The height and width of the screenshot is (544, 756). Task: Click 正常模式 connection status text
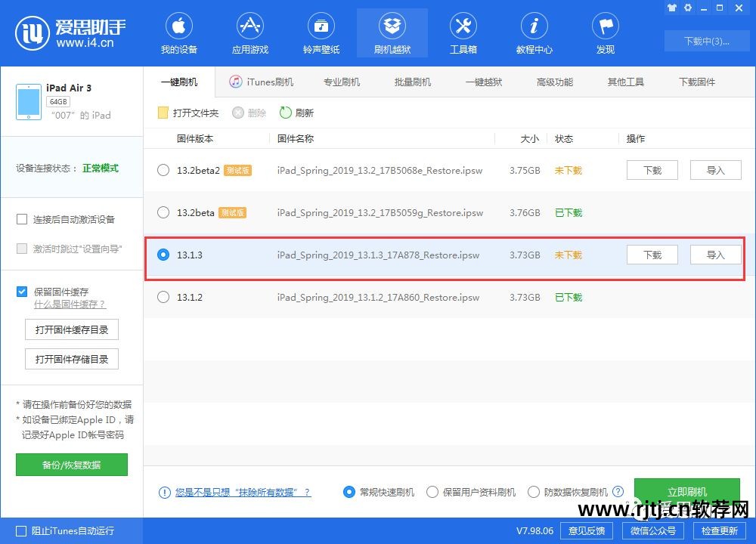click(x=101, y=168)
